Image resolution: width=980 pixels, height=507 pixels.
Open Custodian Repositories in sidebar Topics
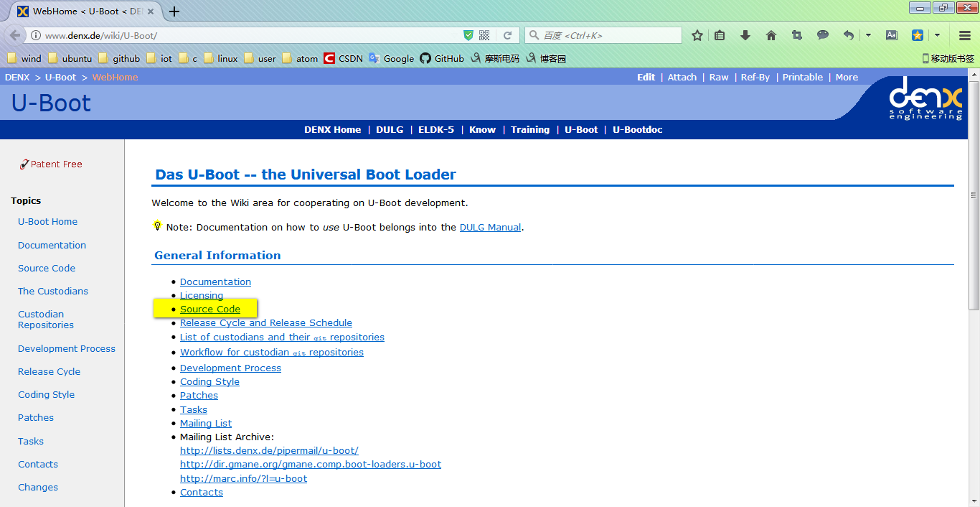pyautogui.click(x=46, y=320)
